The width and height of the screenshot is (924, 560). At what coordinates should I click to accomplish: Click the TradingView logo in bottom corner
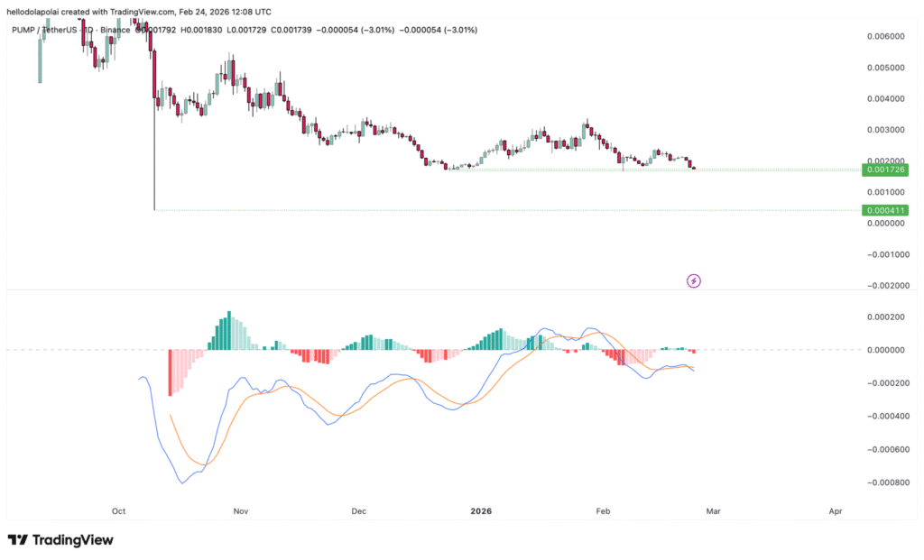tap(59, 539)
